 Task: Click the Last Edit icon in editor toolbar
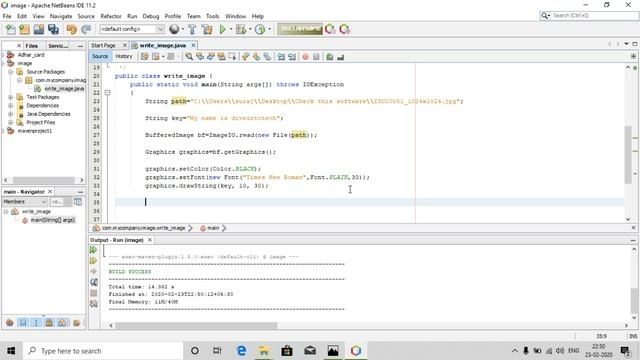tap(144, 57)
